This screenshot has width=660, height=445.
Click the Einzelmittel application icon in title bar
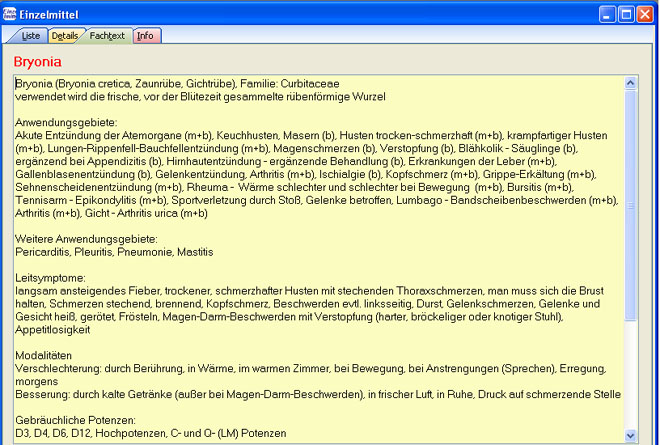(x=11, y=13)
